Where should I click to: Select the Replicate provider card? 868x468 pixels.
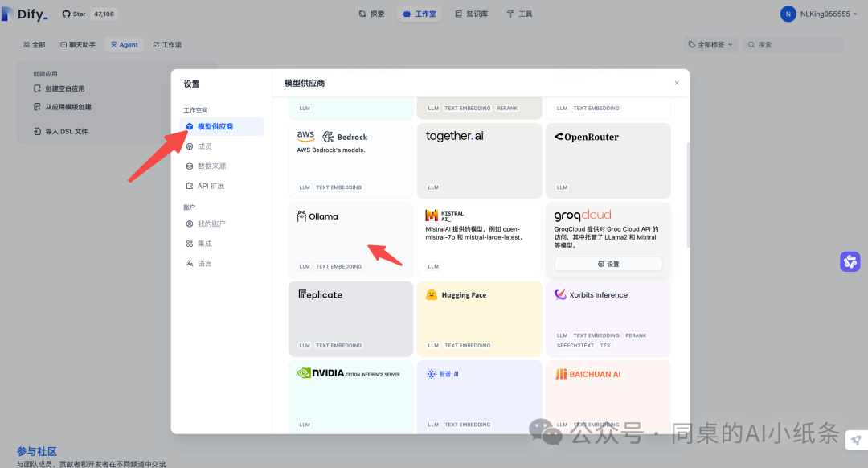tap(350, 319)
